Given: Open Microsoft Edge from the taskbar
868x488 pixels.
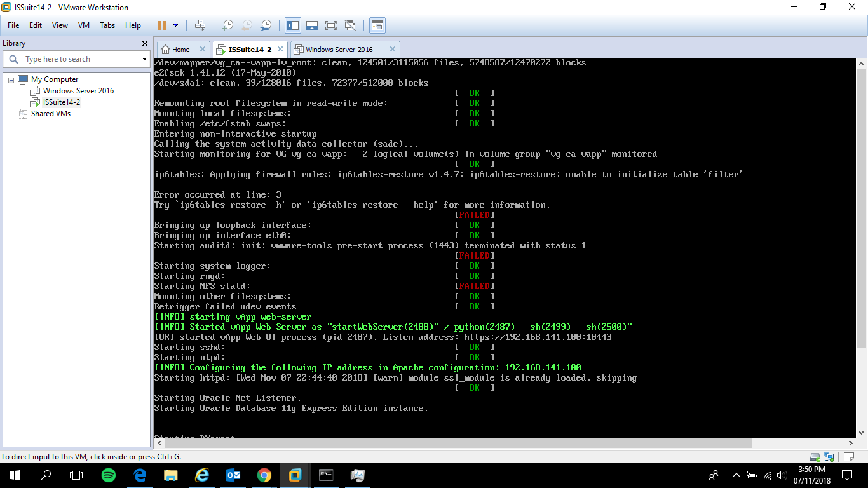Looking at the screenshot, I should pos(140,475).
